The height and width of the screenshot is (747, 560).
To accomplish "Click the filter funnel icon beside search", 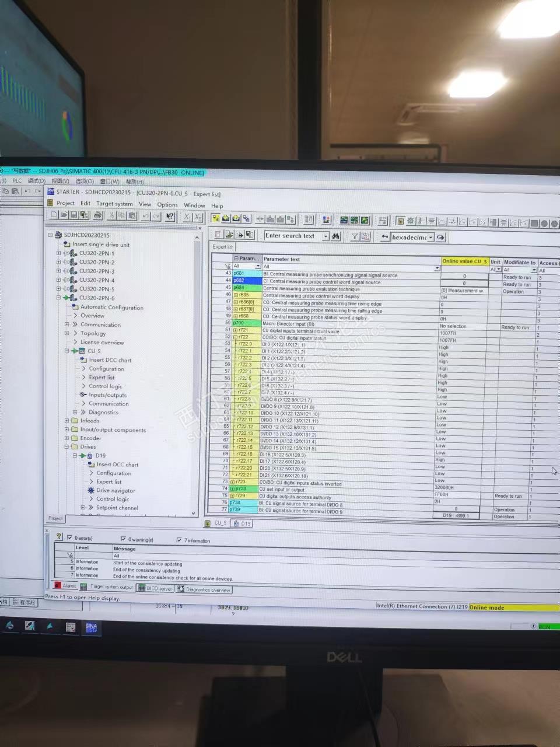I will tap(354, 236).
